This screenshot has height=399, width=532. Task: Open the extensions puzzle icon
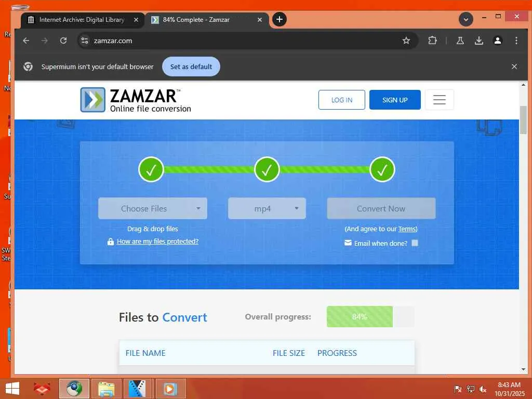pyautogui.click(x=432, y=41)
